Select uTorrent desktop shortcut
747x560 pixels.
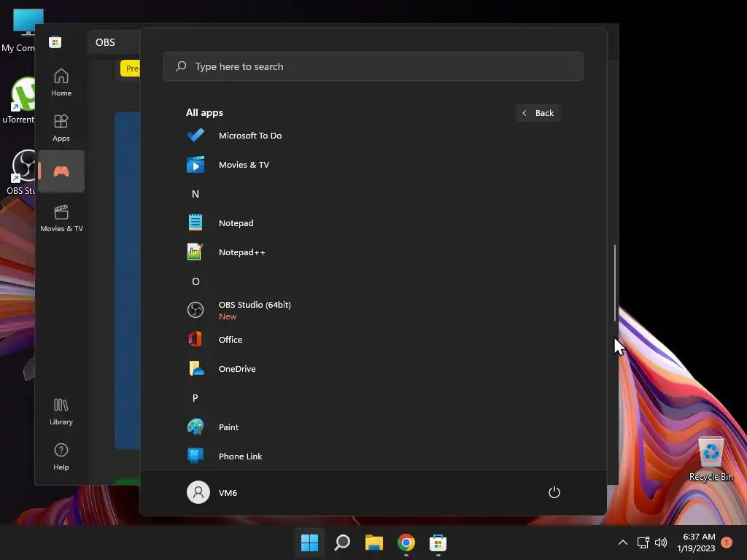point(18,101)
